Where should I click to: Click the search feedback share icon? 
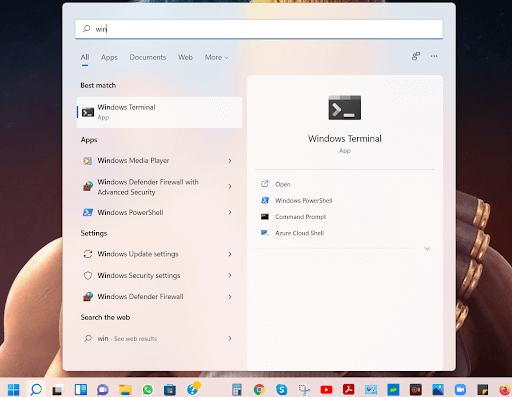point(416,56)
